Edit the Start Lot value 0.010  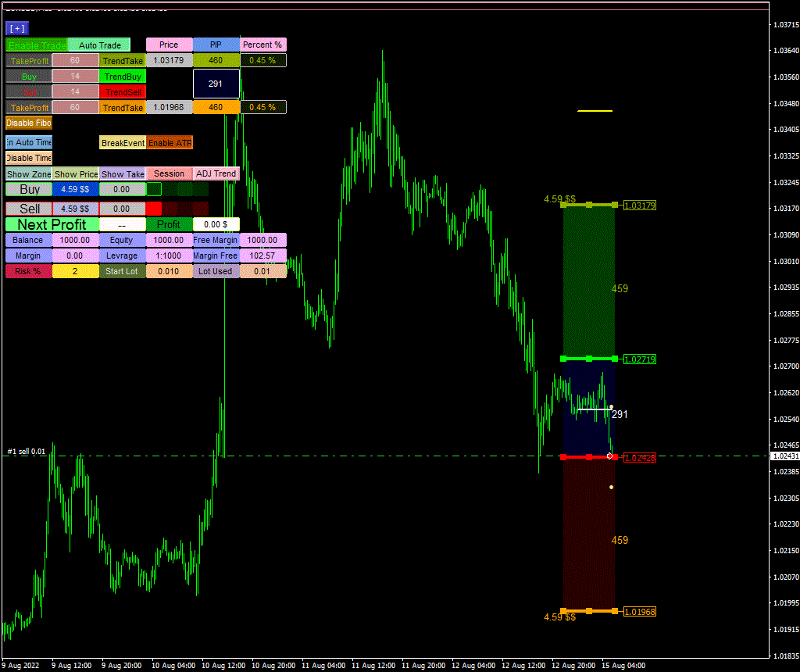(169, 271)
